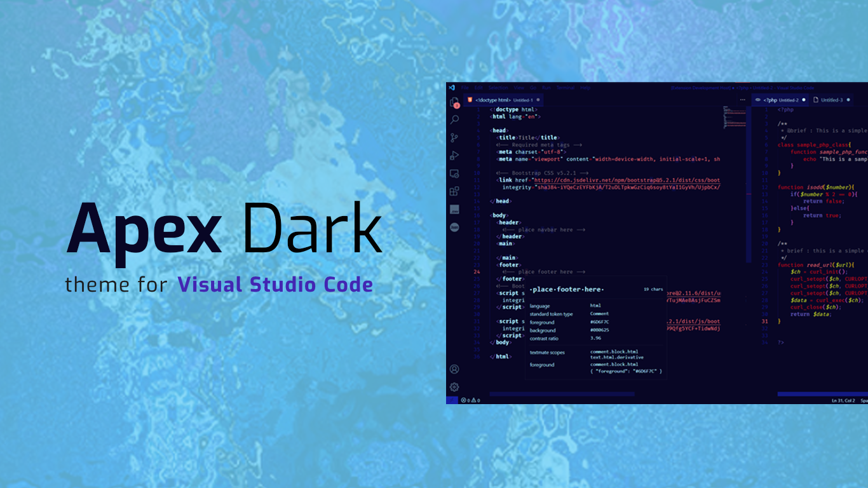The width and height of the screenshot is (868, 488).
Task: Open the Help menu
Action: coord(585,87)
